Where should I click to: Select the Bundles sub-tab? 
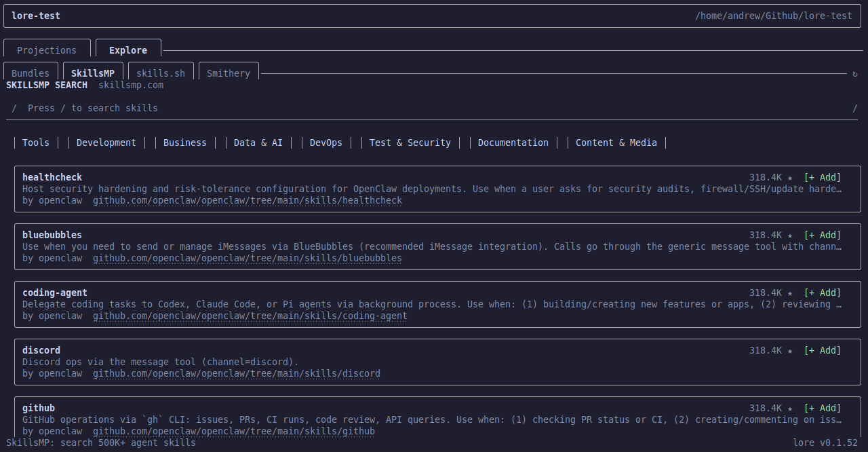click(x=31, y=73)
